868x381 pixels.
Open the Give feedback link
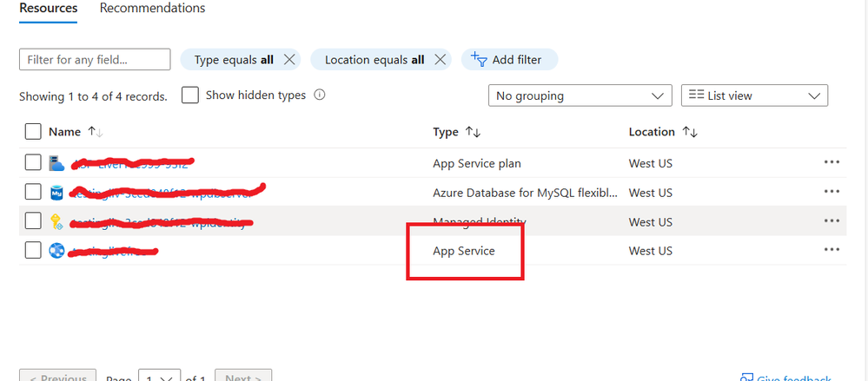(x=786, y=378)
